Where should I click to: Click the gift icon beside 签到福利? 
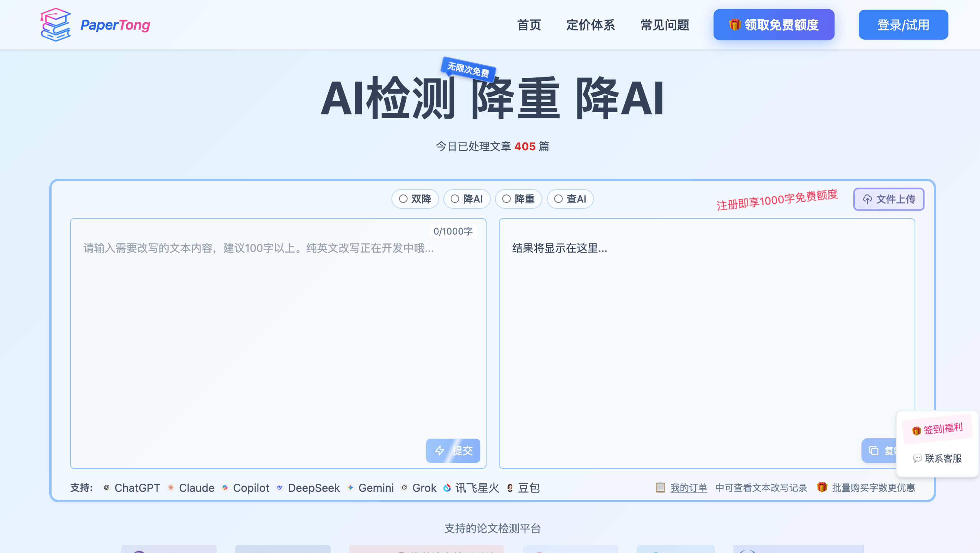[x=916, y=431]
